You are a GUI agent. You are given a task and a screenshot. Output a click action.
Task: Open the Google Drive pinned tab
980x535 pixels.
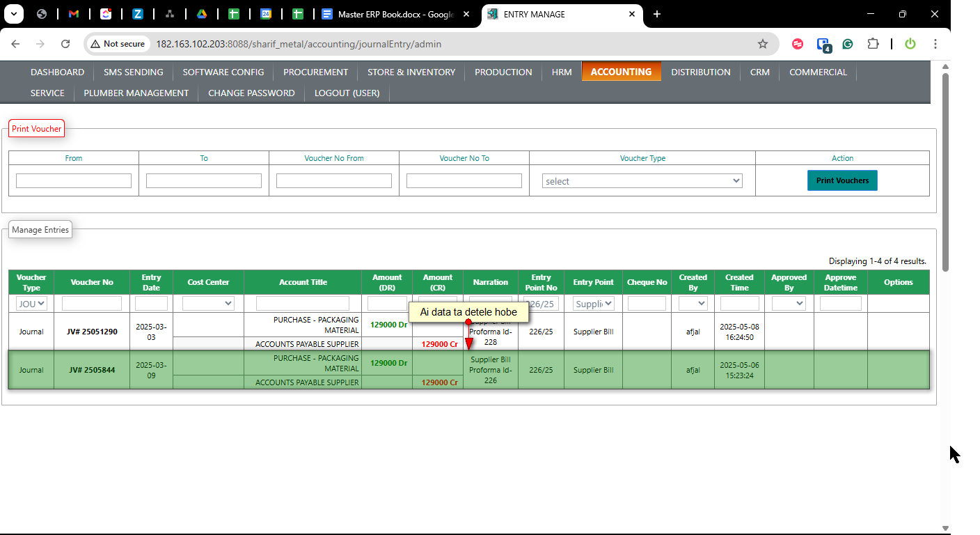pyautogui.click(x=201, y=14)
